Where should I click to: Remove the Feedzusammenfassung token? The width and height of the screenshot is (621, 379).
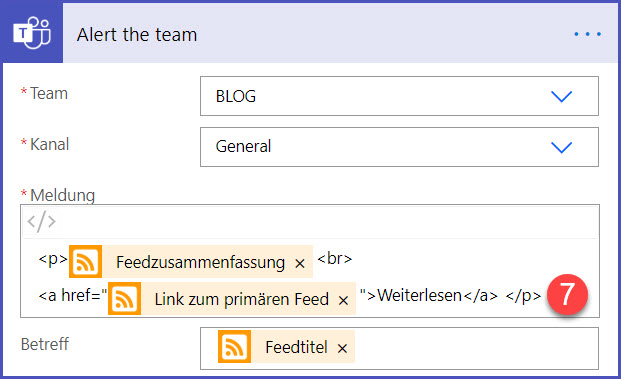[300, 263]
